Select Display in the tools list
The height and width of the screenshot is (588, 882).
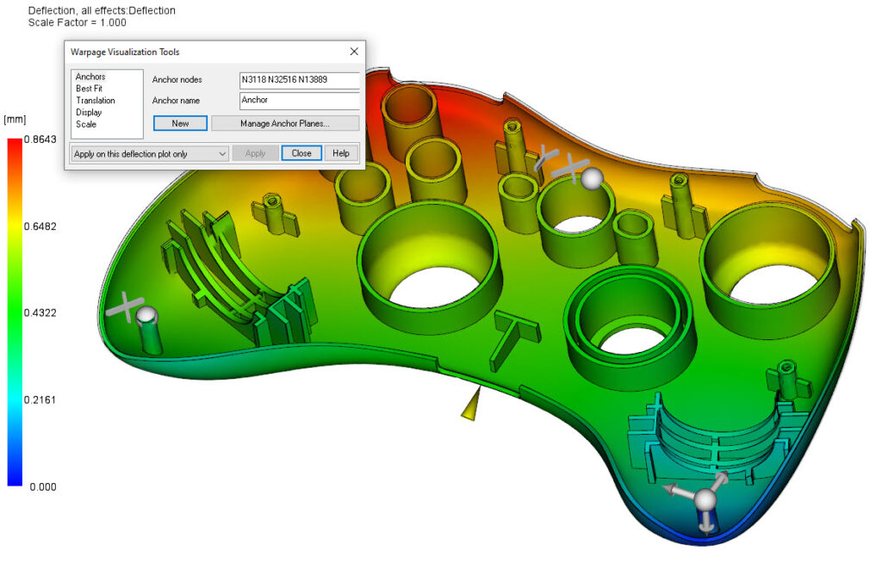[x=89, y=112]
